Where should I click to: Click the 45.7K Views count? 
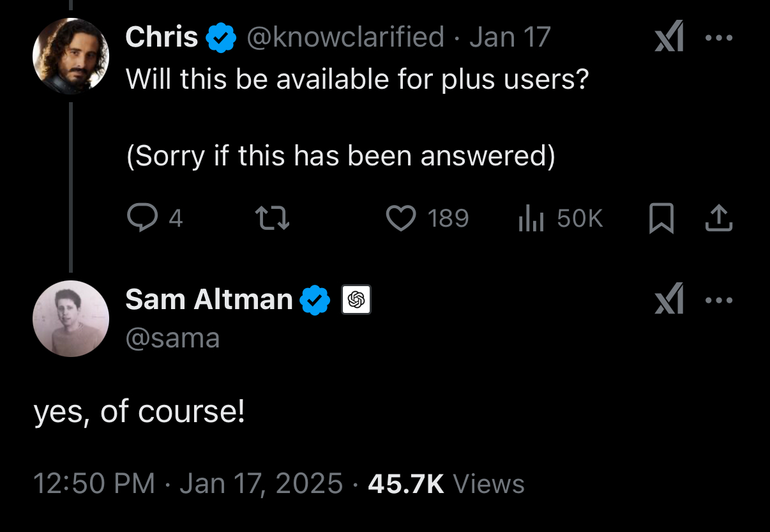[446, 483]
